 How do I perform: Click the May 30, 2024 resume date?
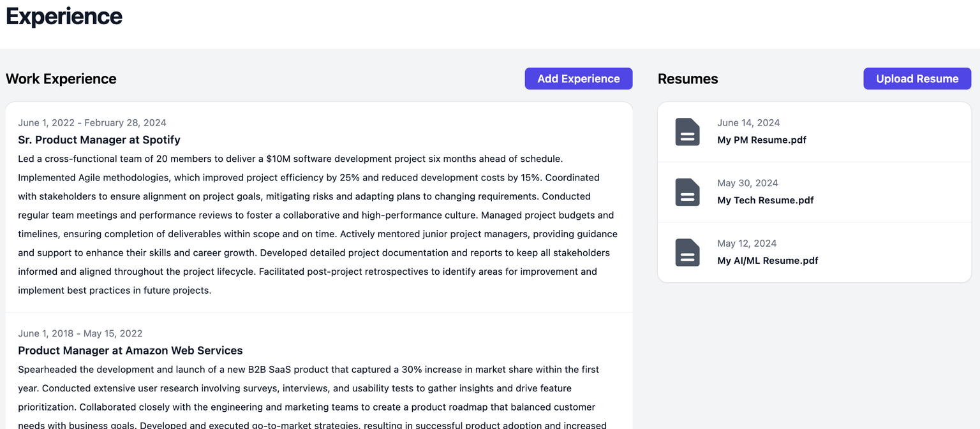(x=748, y=183)
